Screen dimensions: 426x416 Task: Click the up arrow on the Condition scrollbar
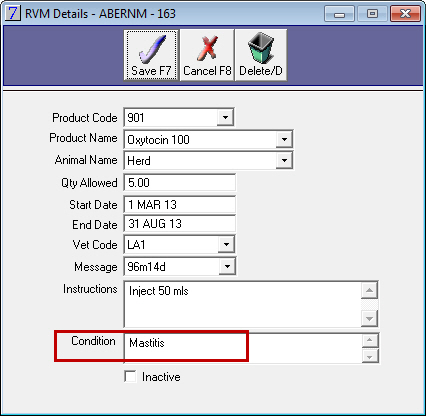[x=370, y=340]
